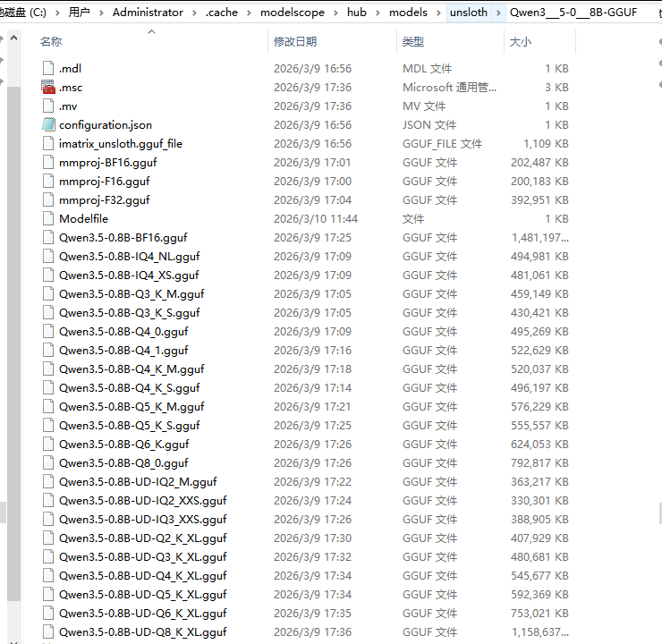Expand the chevron after .cache in path

[x=249, y=13]
